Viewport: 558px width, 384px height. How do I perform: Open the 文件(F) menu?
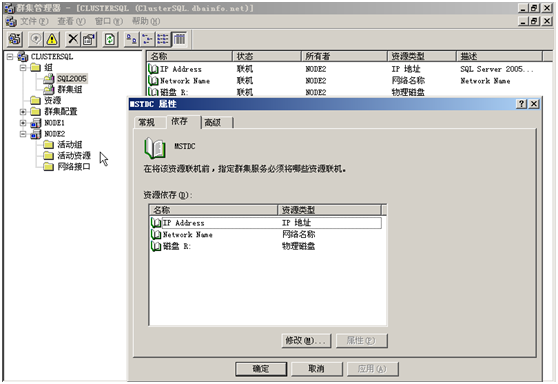[x=34, y=21]
